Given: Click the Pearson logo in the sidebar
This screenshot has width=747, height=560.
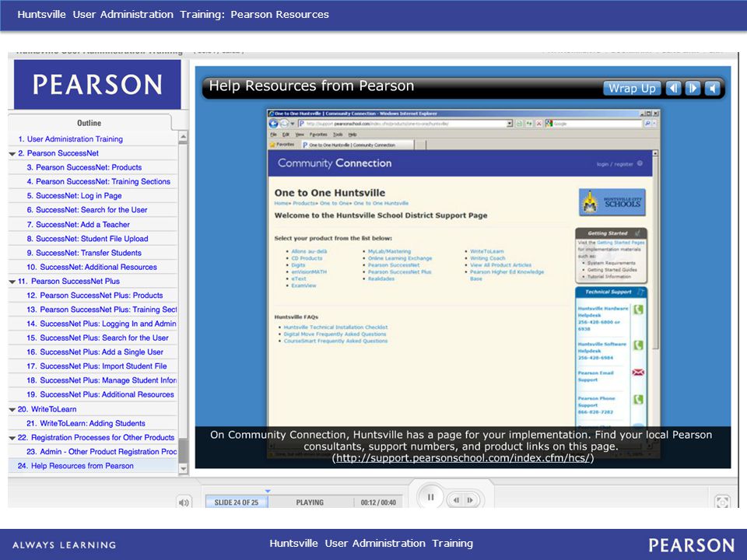Looking at the screenshot, I should pyautogui.click(x=97, y=85).
